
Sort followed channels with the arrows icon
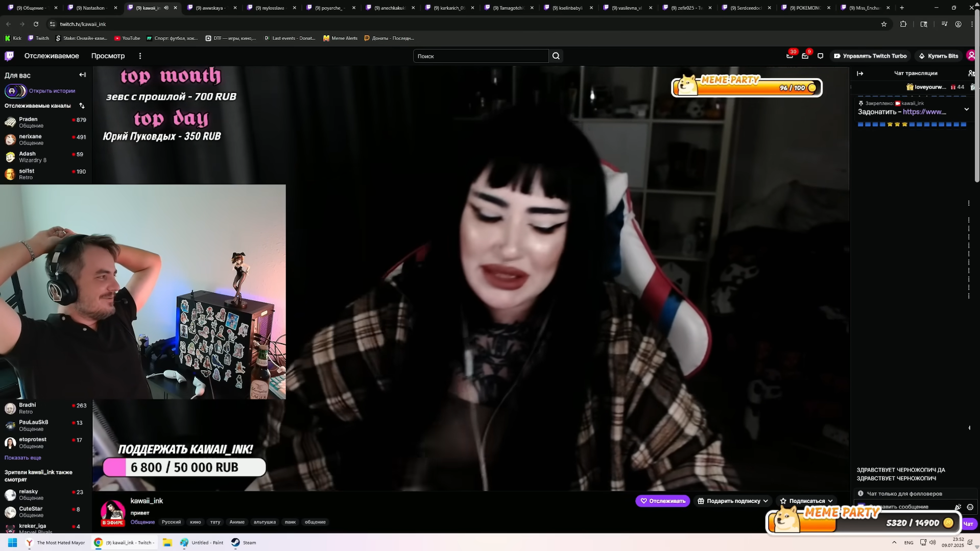coord(82,106)
